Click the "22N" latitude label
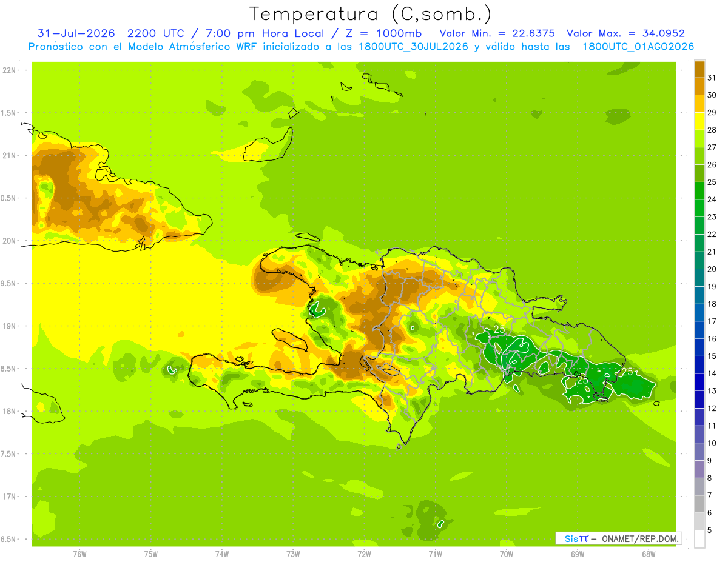Viewport: 728px width, 562px height. [x=9, y=70]
